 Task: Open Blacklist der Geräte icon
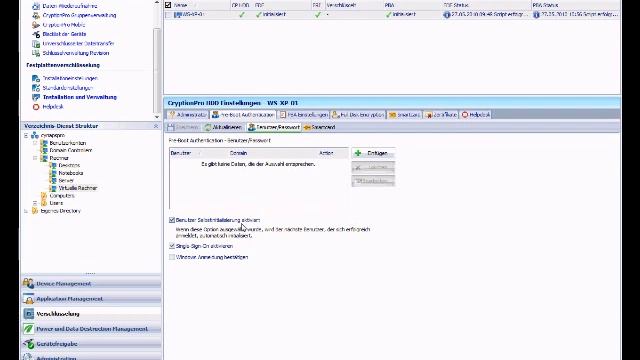pos(36,34)
